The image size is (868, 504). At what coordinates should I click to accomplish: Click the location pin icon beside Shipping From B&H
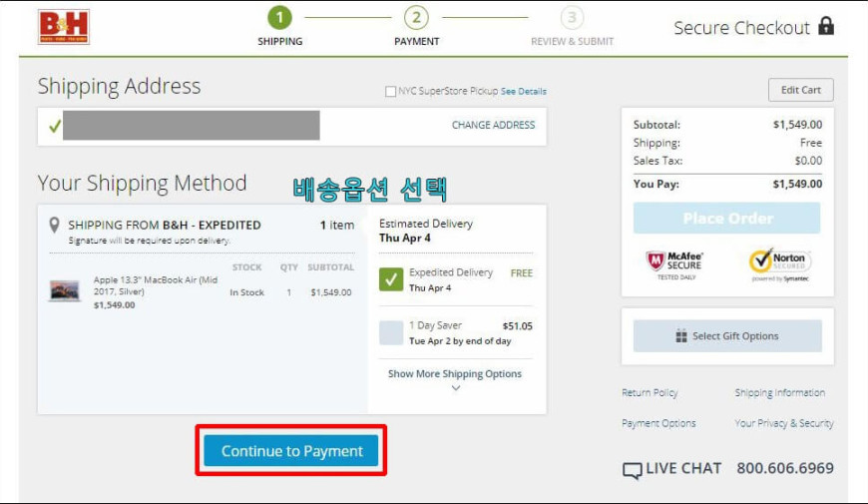click(54, 225)
